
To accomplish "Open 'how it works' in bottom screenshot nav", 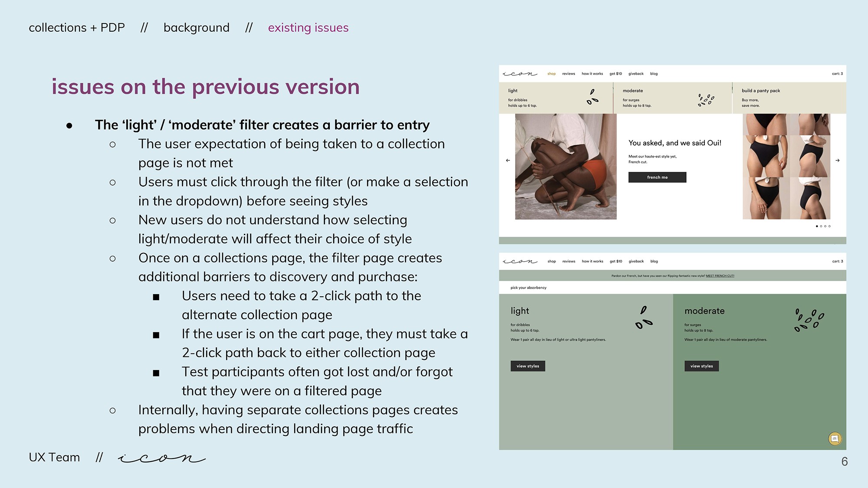I will pos(592,261).
